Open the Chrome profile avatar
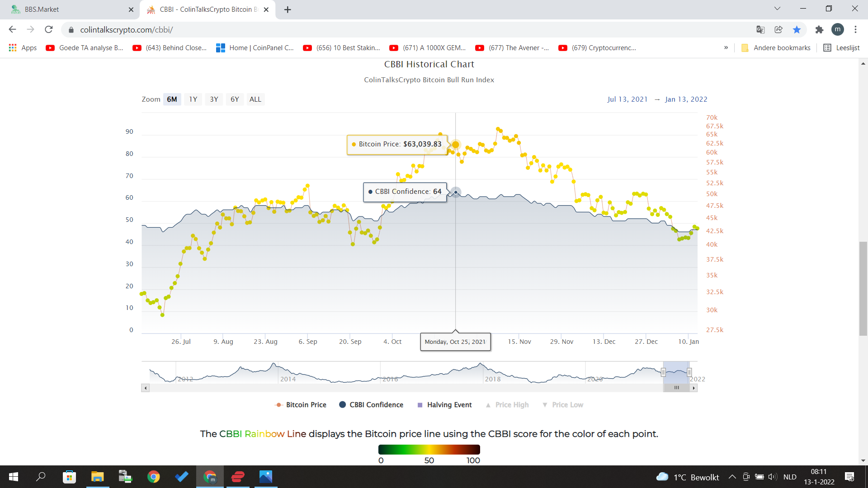868x488 pixels. point(837,29)
